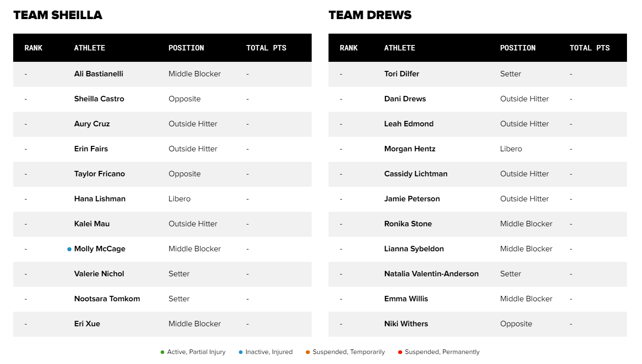Click the blue injury dot beside Molly McCage
Screen dimensions: 642x364
(x=69, y=249)
